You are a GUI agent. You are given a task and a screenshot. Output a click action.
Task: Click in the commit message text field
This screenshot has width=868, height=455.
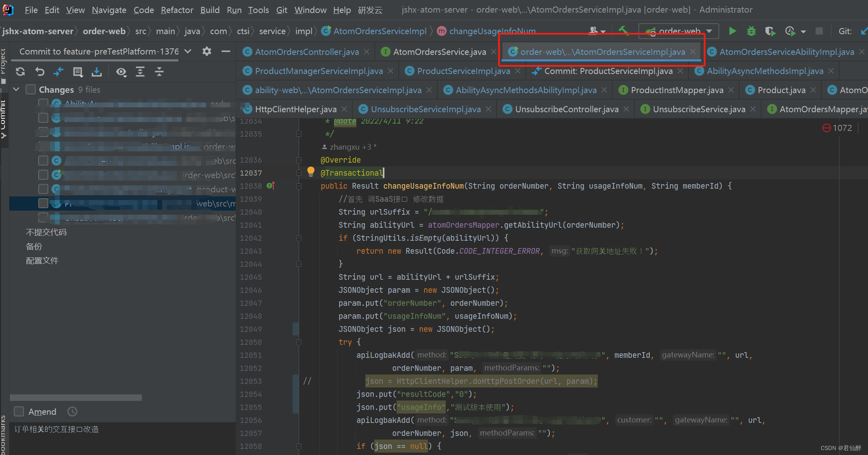coord(122,438)
